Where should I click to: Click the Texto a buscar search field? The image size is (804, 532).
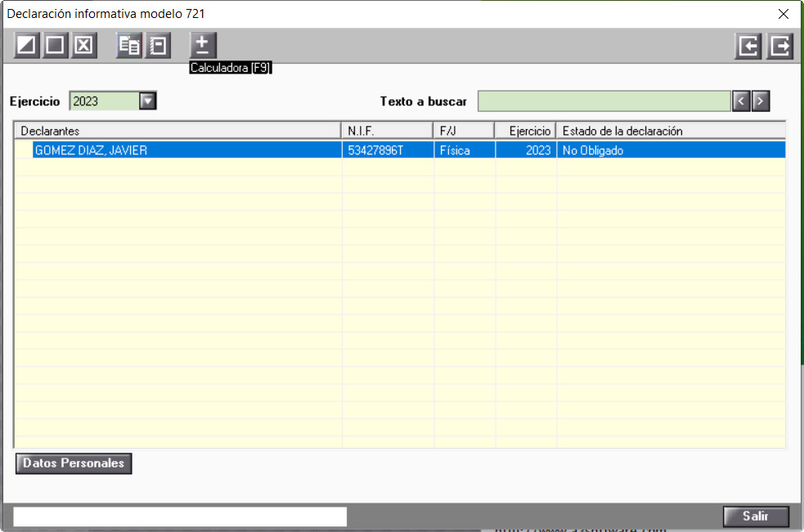tap(604, 101)
